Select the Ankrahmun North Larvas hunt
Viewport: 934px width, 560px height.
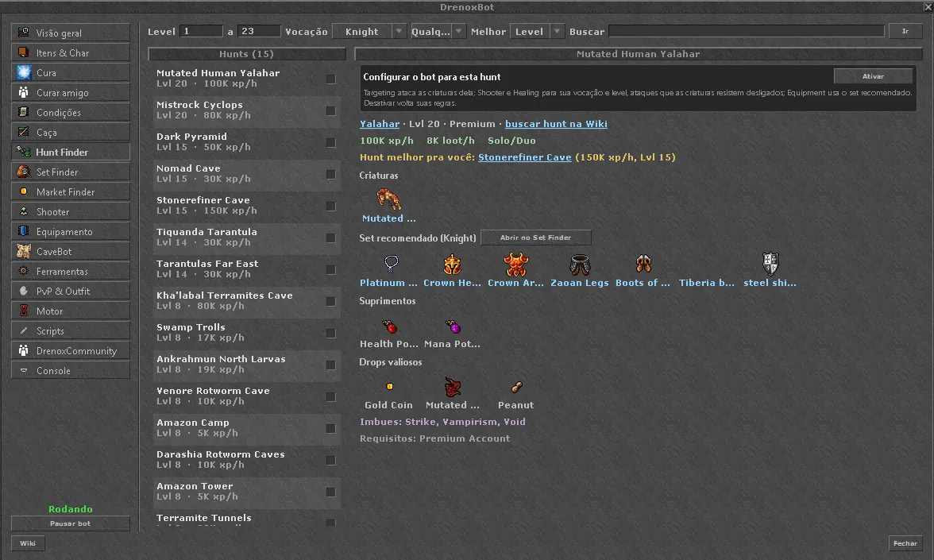246,365
